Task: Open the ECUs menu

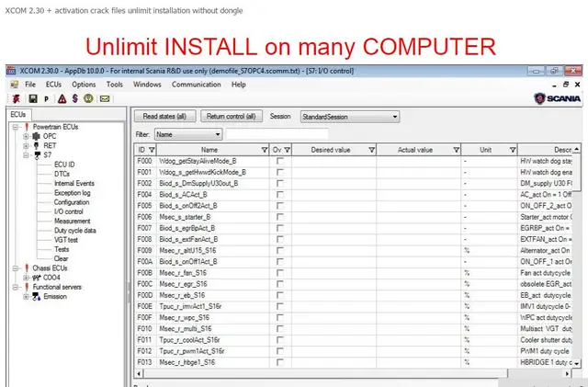Action: tap(53, 85)
